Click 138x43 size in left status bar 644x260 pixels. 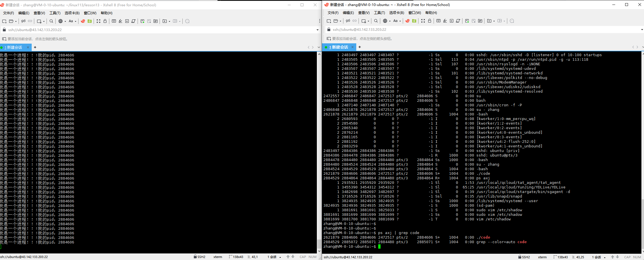coord(236,257)
